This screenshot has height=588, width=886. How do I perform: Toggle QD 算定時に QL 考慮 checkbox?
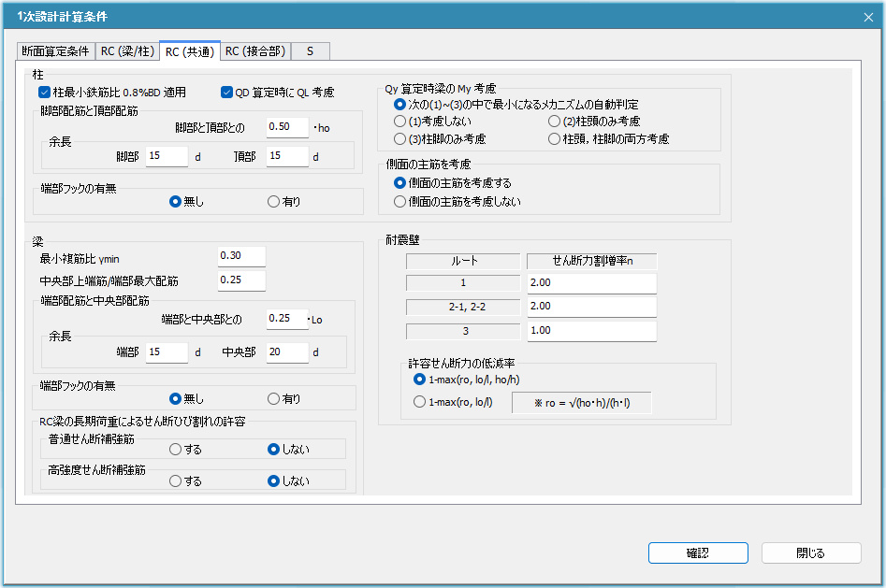coord(278,92)
